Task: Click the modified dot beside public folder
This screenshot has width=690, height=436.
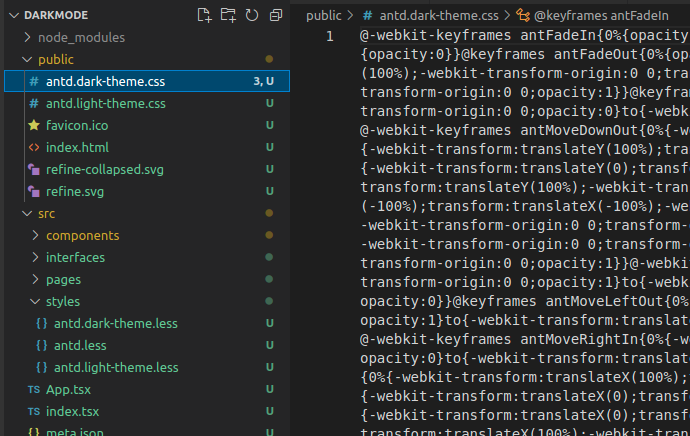Action: click(269, 59)
